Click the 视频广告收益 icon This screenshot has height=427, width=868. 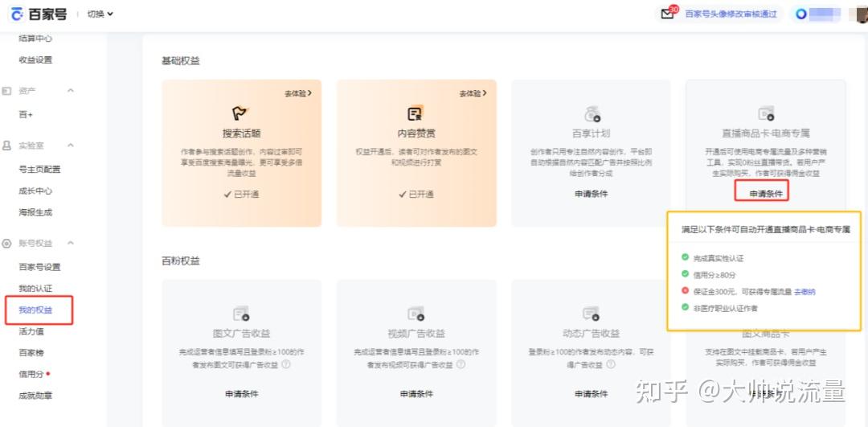click(416, 314)
